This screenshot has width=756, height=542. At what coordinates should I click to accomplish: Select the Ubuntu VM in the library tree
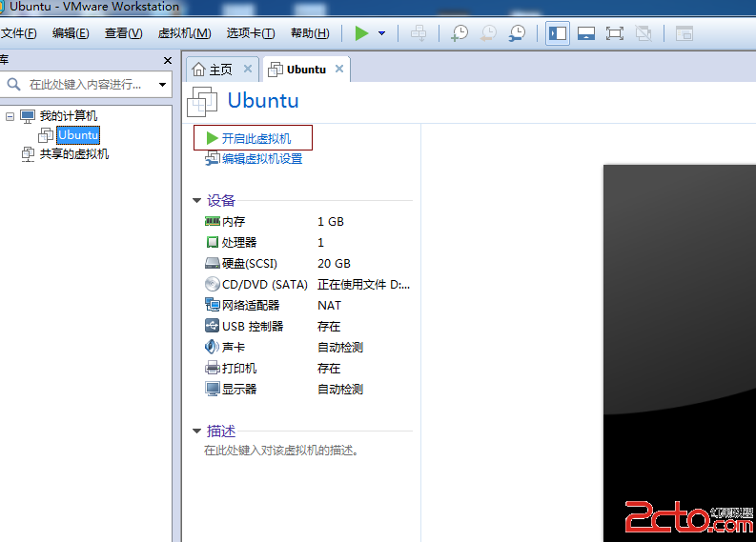point(78,135)
